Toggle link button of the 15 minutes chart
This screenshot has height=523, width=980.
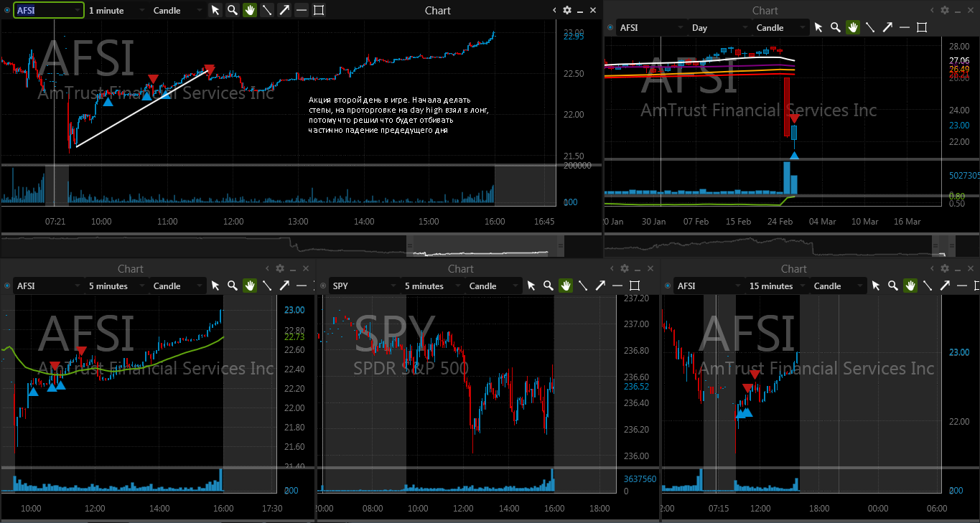[x=667, y=286]
